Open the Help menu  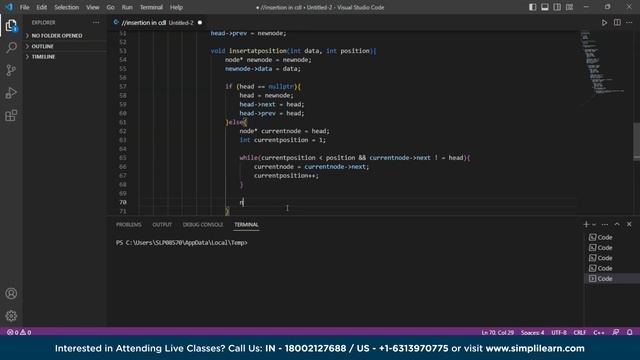[176, 7]
